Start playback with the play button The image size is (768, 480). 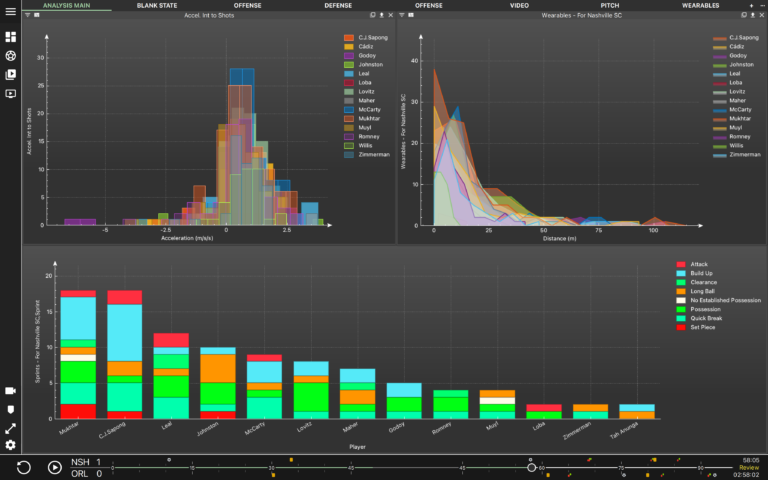point(54,467)
